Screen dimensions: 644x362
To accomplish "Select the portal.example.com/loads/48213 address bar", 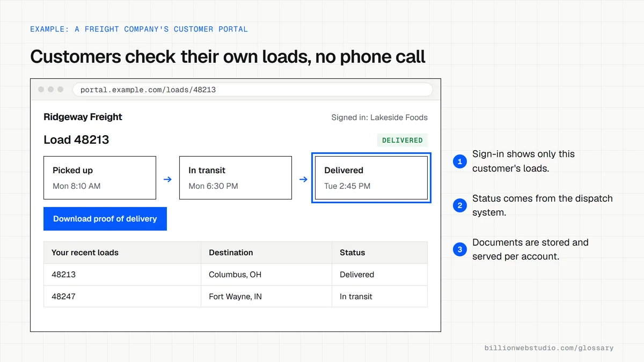I will [252, 90].
